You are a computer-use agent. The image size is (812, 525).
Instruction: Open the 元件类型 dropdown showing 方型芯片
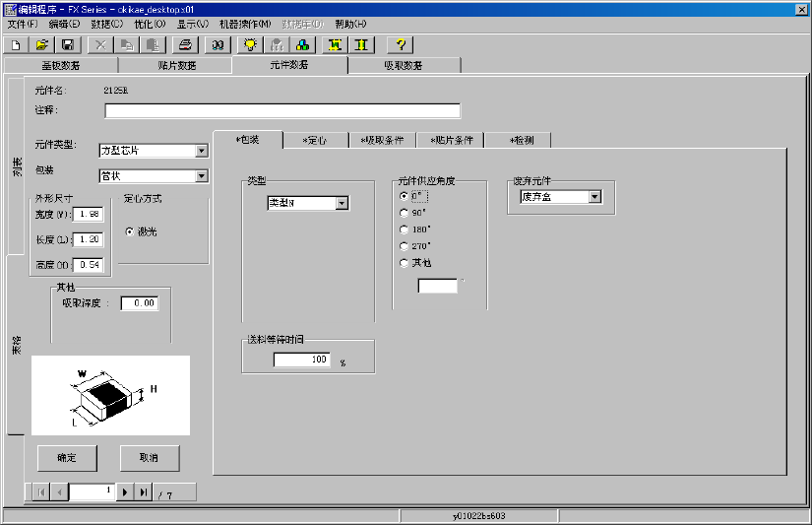click(202, 151)
